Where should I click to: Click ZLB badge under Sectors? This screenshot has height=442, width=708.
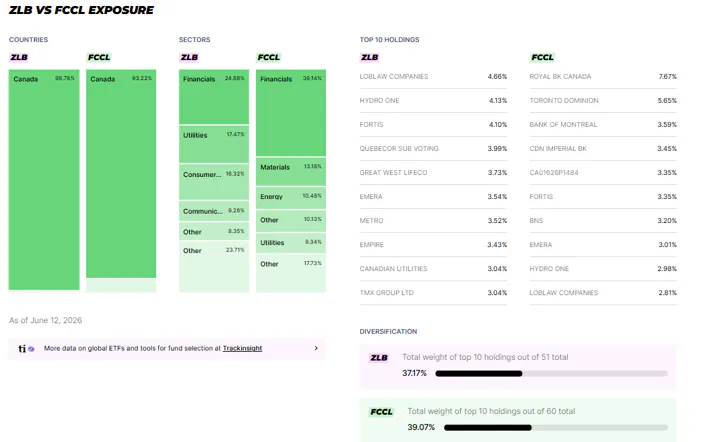(189, 57)
